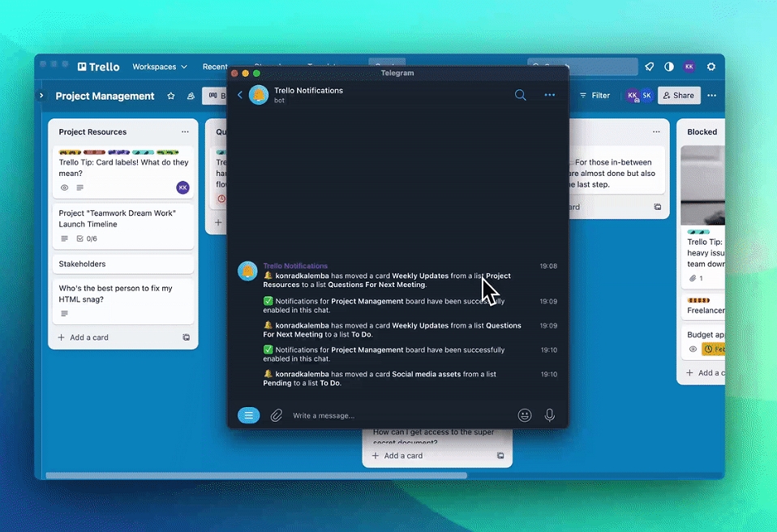Open Trello Notifications chat title
This screenshot has width=777, height=532.
tap(308, 91)
